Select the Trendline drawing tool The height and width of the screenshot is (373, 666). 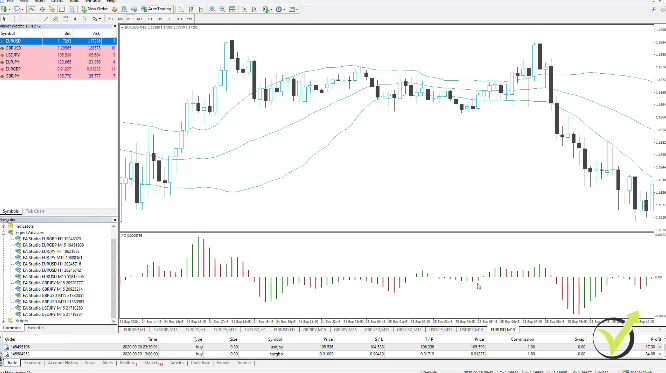pos(46,19)
